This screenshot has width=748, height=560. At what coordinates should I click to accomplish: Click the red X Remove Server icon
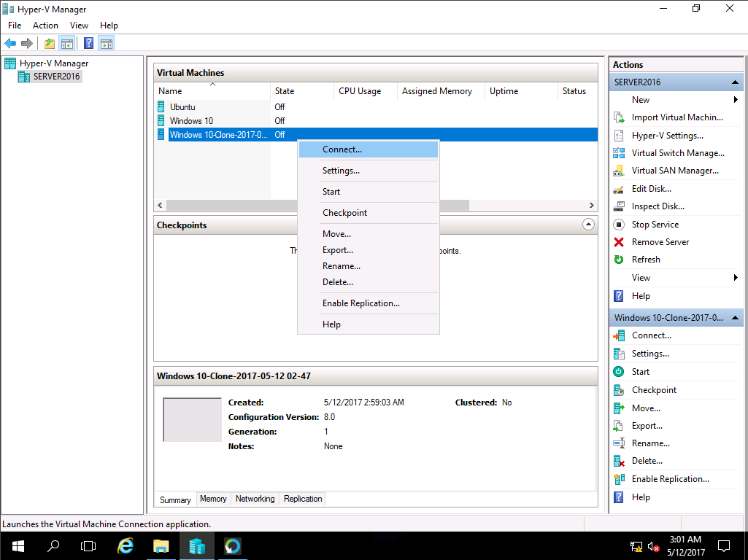click(x=619, y=242)
